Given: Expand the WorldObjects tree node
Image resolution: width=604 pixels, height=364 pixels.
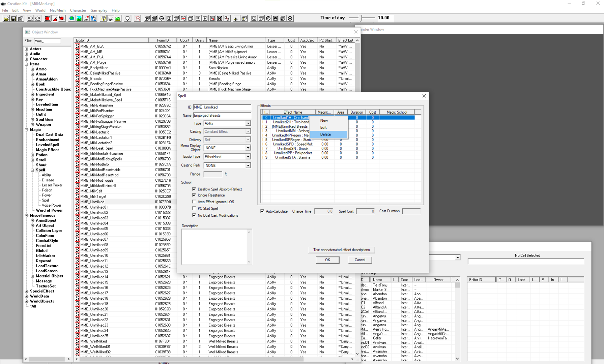Looking at the screenshot, I should point(26,301).
